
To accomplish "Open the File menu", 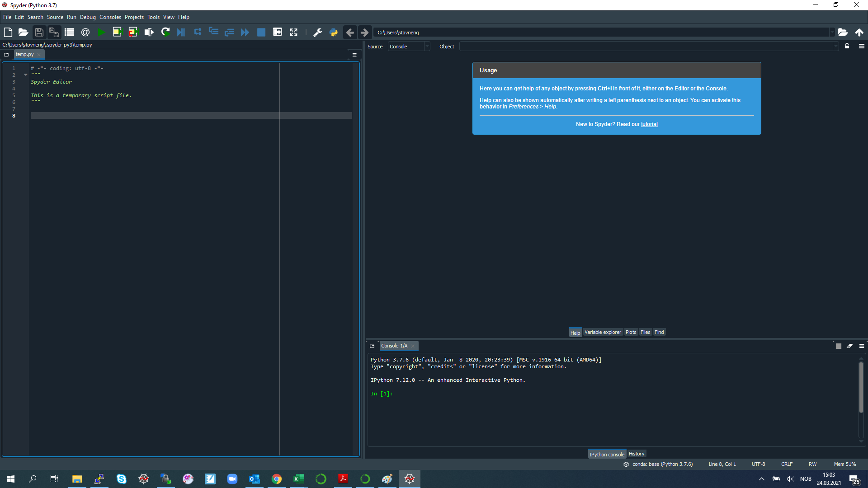I will (x=7, y=17).
